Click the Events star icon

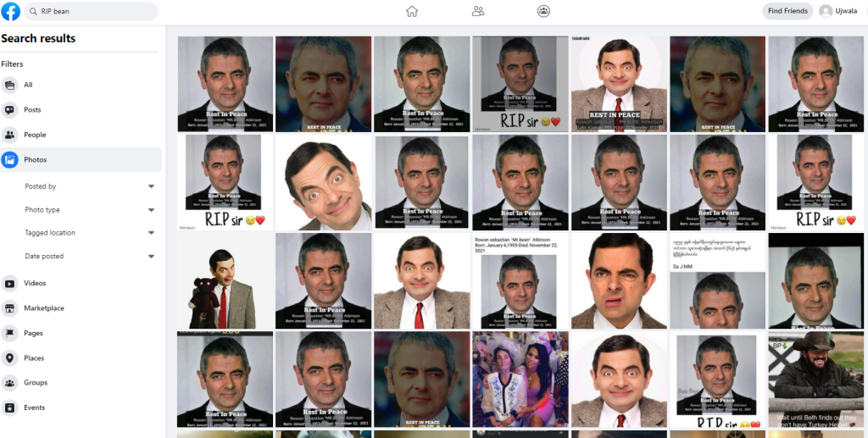tap(10, 408)
